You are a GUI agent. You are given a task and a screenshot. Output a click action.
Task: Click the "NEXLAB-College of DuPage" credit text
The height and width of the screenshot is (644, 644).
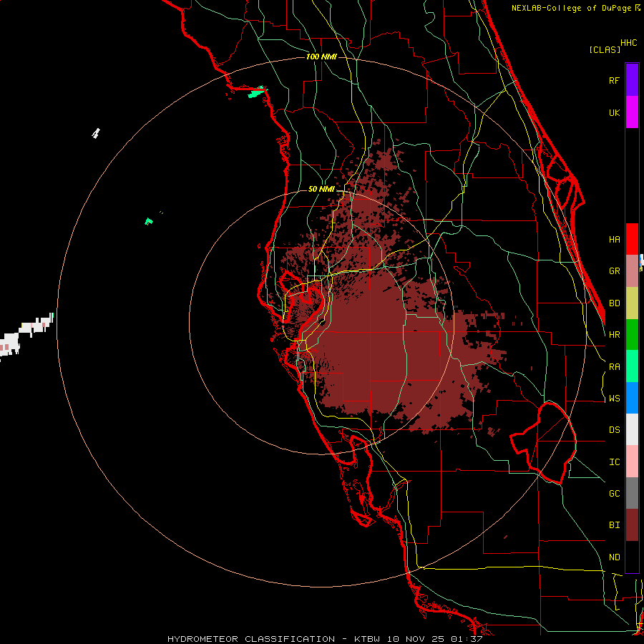click(572, 8)
